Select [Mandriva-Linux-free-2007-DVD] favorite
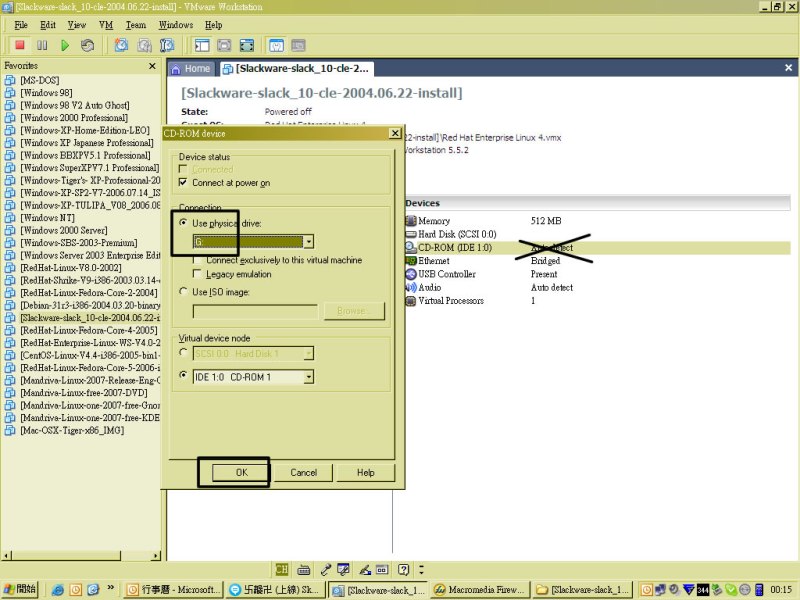This screenshot has width=800, height=600. [84, 392]
